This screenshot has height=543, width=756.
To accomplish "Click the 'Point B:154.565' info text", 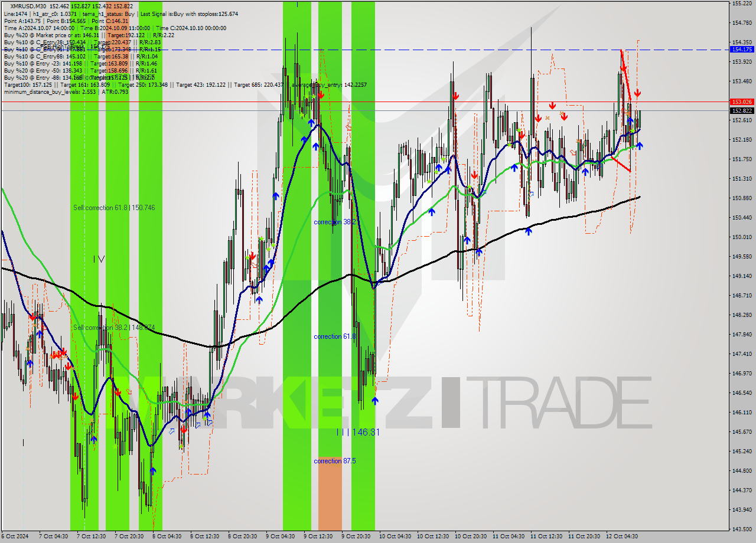I will click(66, 21).
